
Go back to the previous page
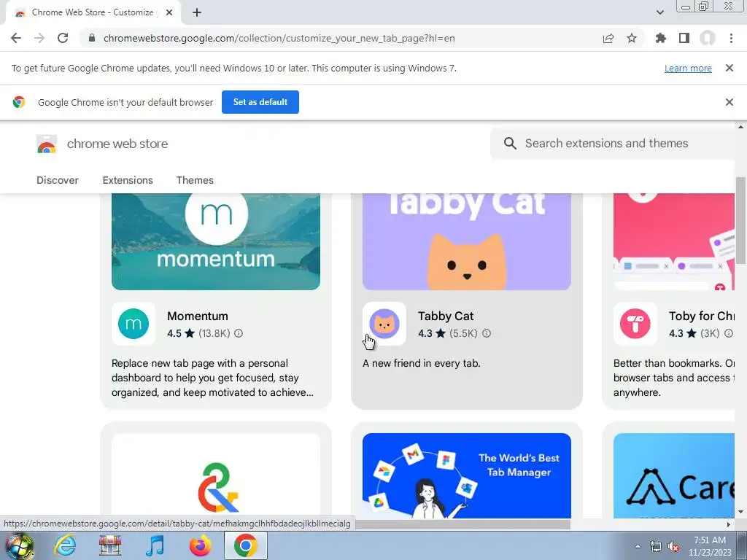[16, 38]
